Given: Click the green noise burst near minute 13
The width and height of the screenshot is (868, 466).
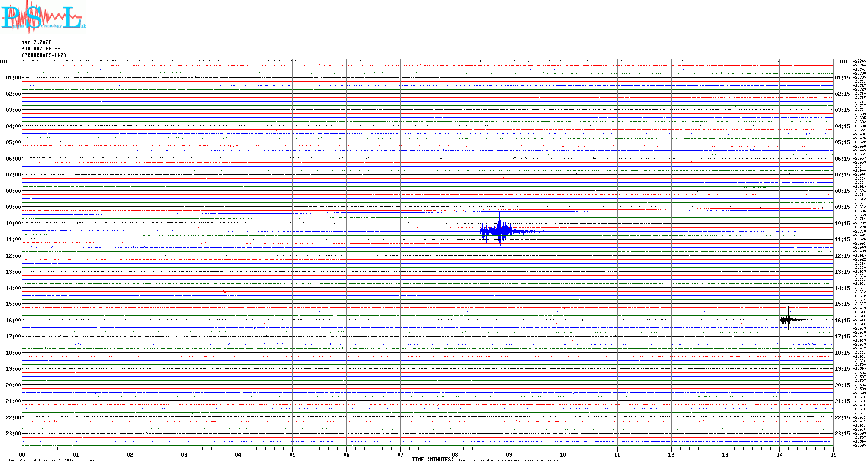Looking at the screenshot, I should click(x=753, y=187).
